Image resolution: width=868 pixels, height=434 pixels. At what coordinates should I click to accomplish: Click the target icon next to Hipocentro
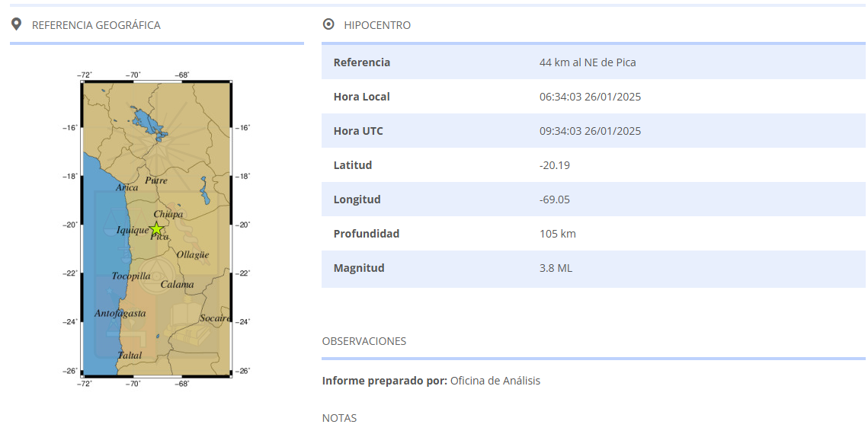click(x=328, y=24)
